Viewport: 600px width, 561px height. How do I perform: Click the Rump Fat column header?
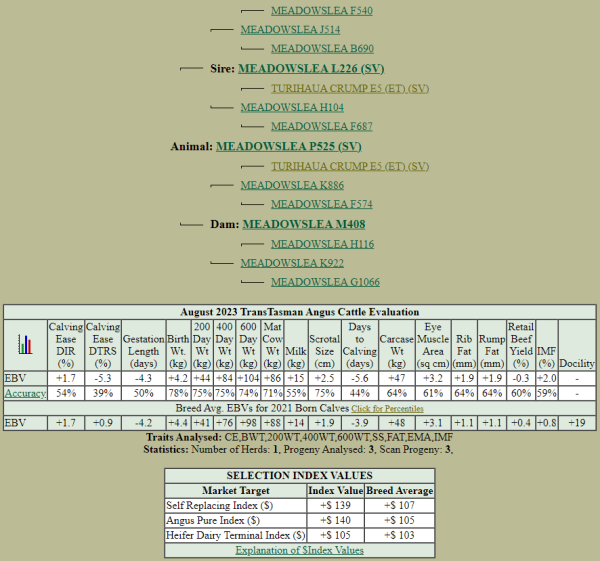[492, 345]
